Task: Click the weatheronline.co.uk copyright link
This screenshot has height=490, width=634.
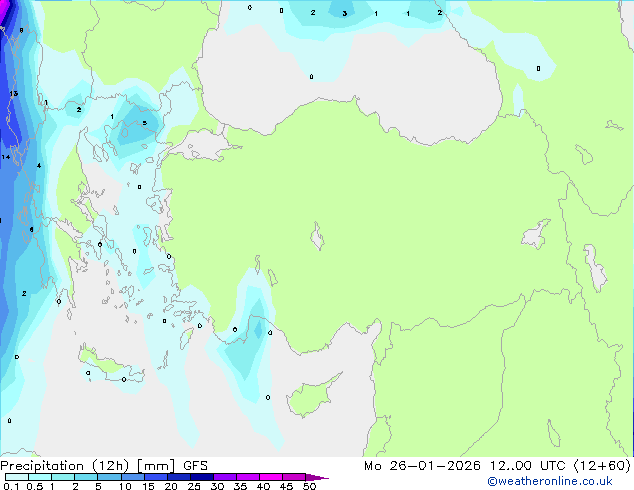Action: (x=549, y=481)
